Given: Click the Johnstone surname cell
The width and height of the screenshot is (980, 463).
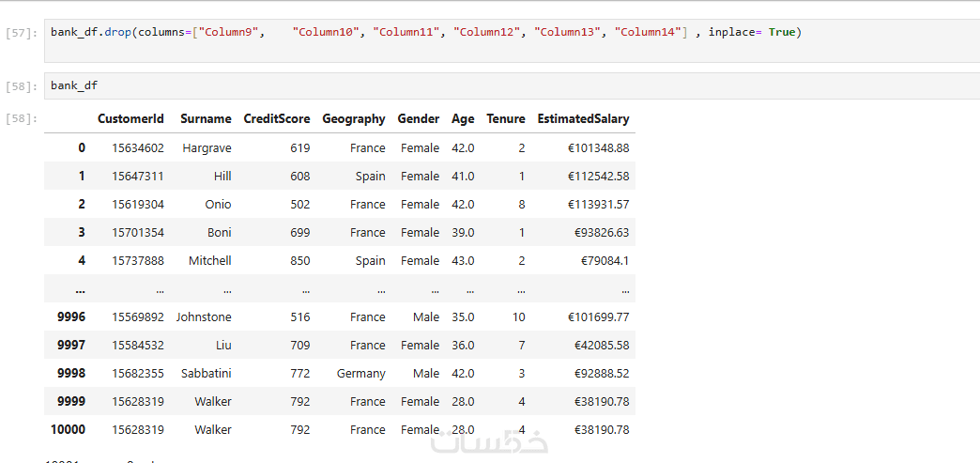Looking at the screenshot, I should point(204,316).
